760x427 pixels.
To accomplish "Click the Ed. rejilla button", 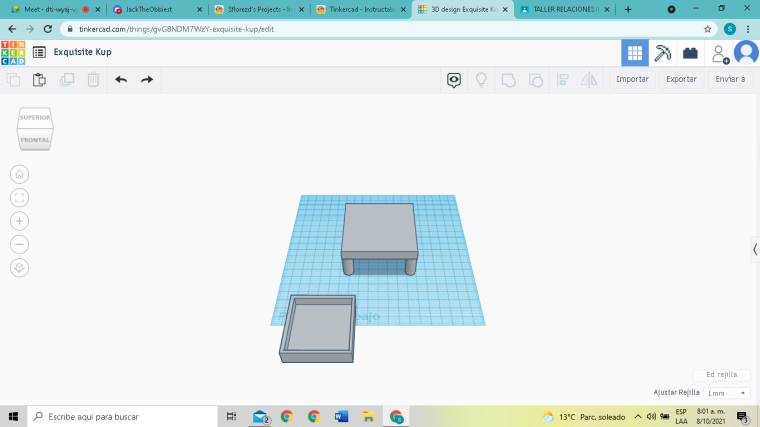I will click(721, 375).
